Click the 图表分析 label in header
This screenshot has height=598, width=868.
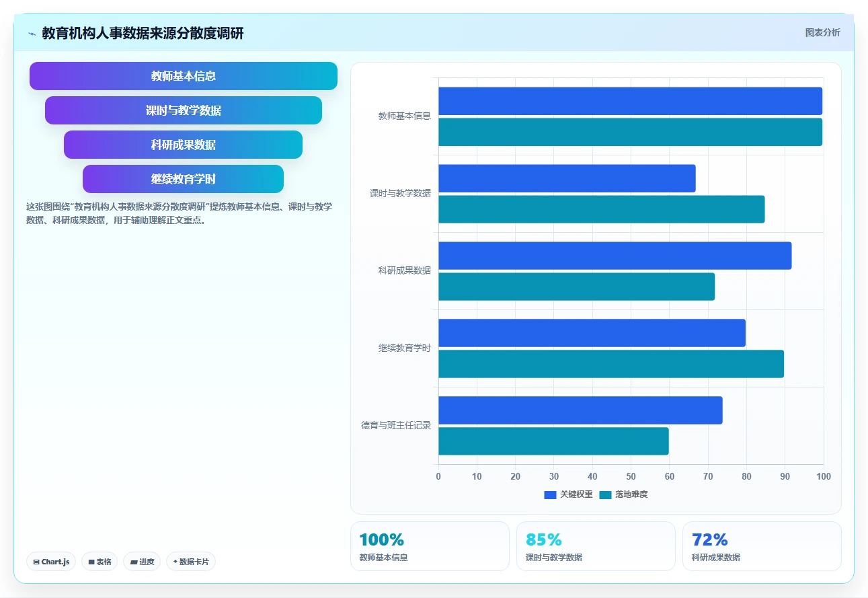(x=822, y=32)
